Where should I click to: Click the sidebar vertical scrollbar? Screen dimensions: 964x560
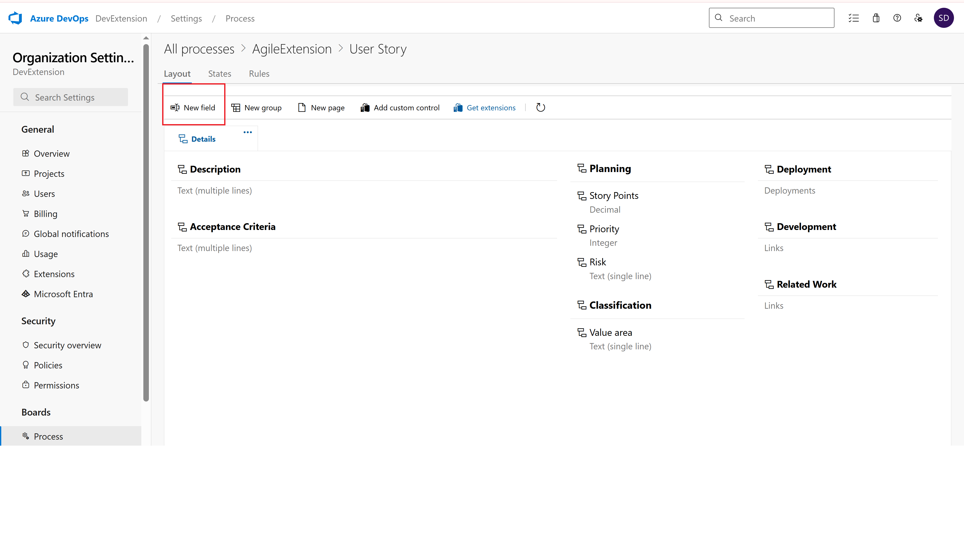point(146,222)
